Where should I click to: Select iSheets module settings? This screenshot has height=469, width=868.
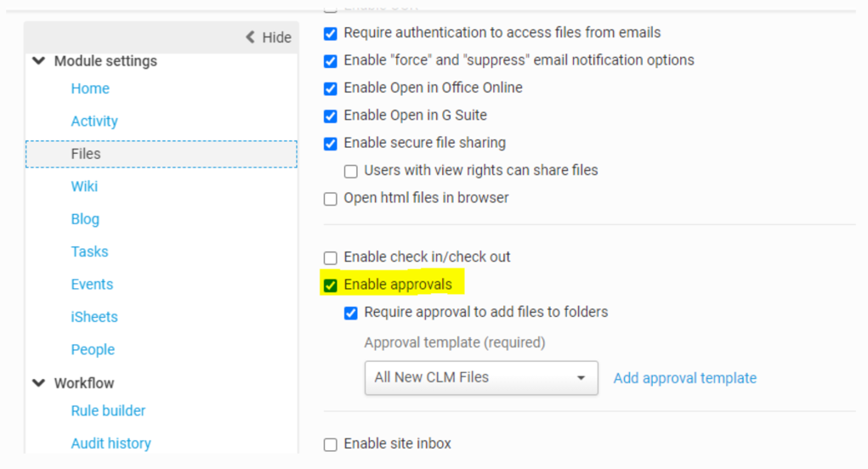coord(94,317)
